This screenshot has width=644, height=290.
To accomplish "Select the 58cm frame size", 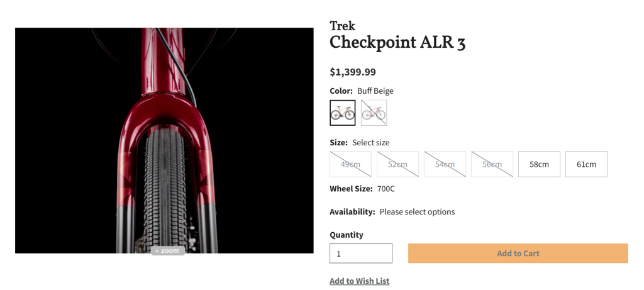I will tap(539, 164).
